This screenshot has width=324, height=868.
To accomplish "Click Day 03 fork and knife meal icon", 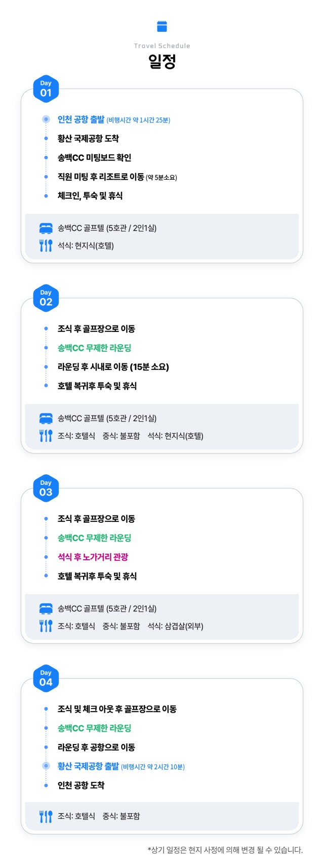I will 46,626.
